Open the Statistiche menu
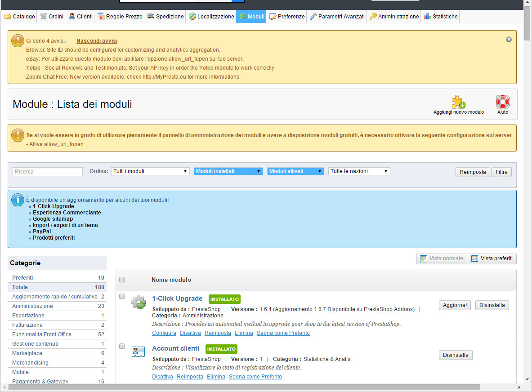This screenshot has height=392, width=532. [x=441, y=17]
